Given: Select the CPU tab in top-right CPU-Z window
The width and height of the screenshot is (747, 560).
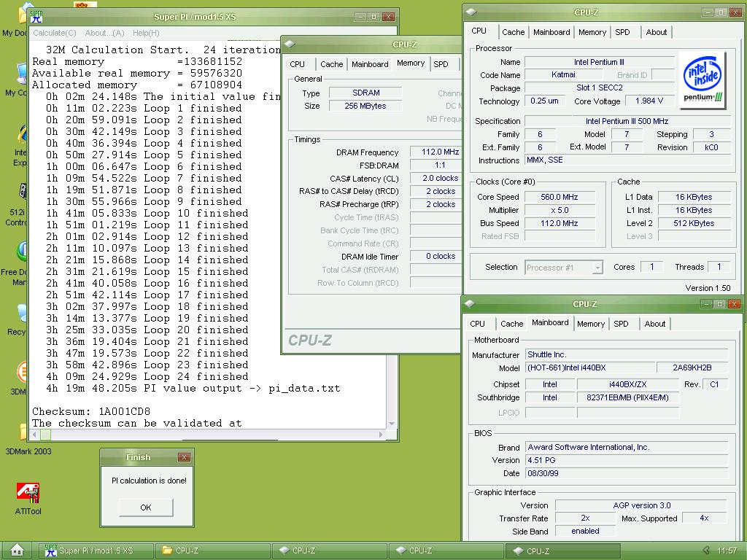Looking at the screenshot, I should tap(479, 31).
